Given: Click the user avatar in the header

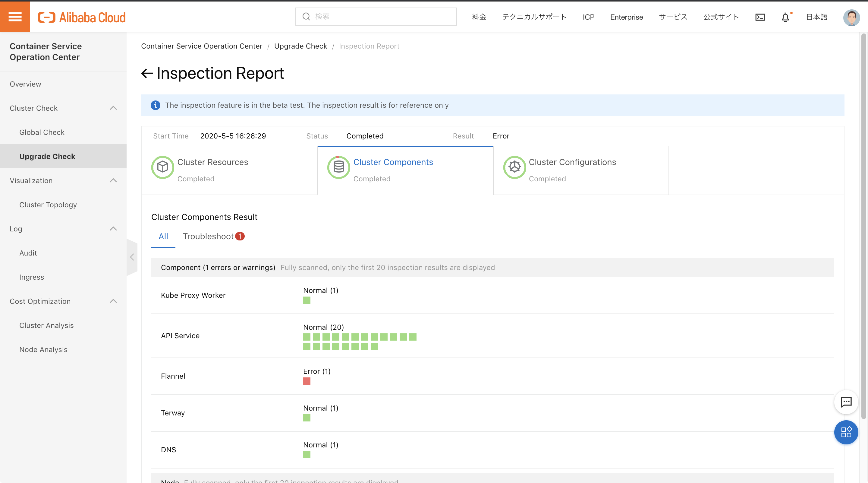Looking at the screenshot, I should click(x=851, y=17).
